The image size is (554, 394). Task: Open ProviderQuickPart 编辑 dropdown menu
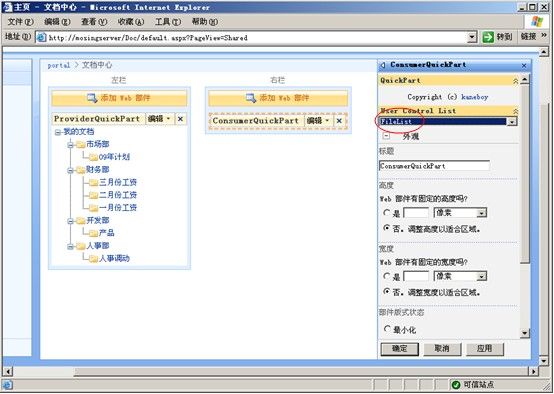pyautogui.click(x=159, y=119)
